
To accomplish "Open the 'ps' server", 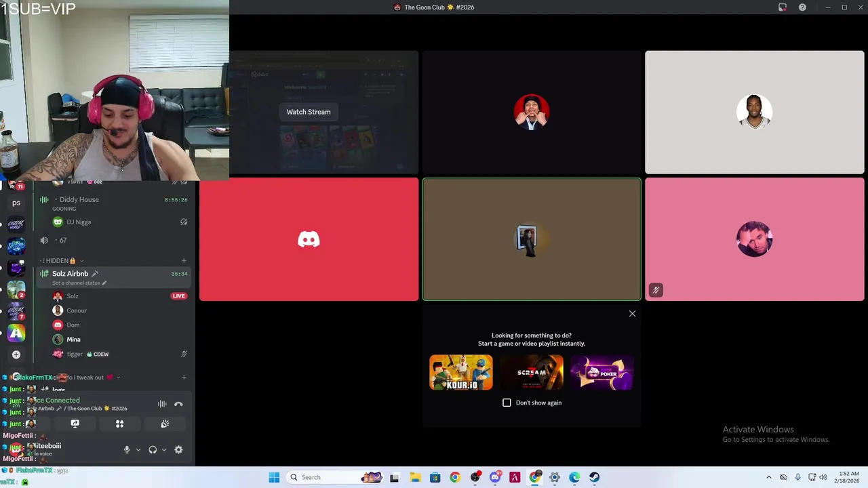I will pos(16,203).
